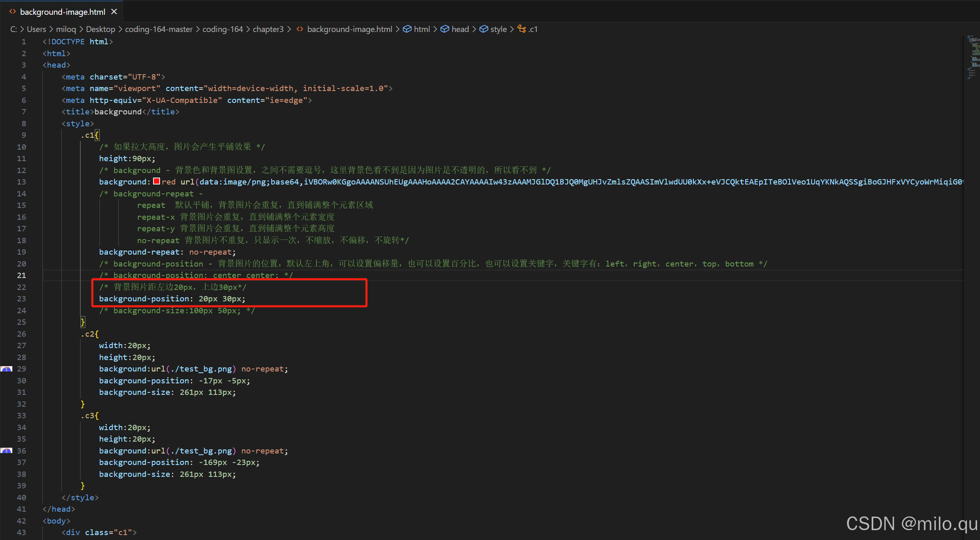Screen dimensions: 980x540
Task: Click '<title>background</title>' on line 7
Action: click(x=120, y=112)
